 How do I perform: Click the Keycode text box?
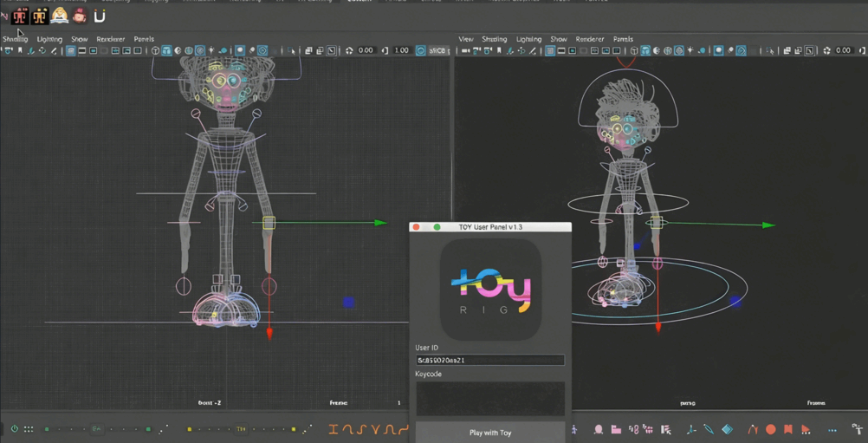490,398
